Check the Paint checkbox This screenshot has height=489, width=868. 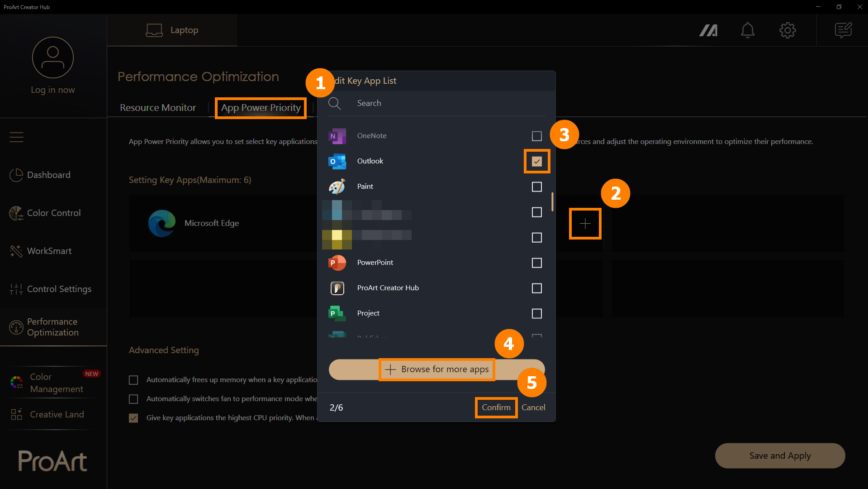point(537,187)
